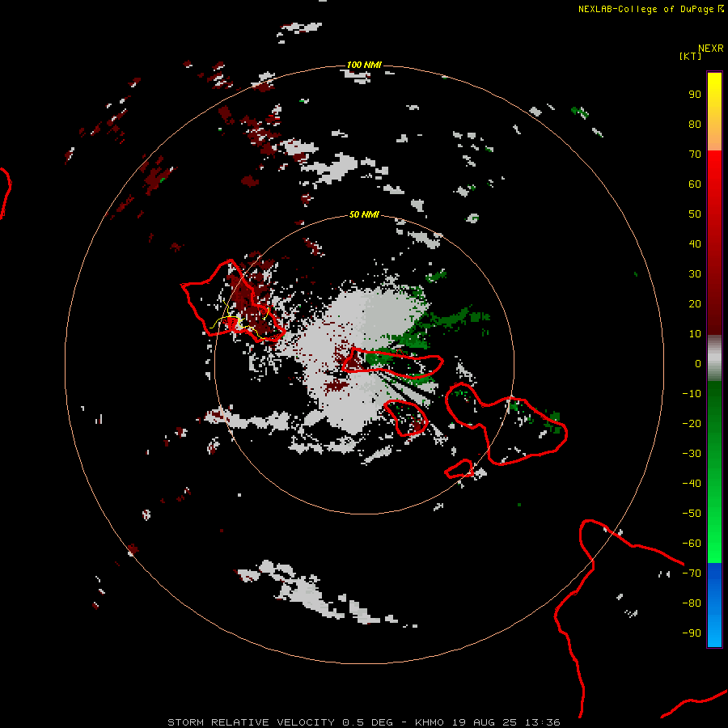Click the -60 scale value
This screenshot has width=728, height=728.
[692, 544]
